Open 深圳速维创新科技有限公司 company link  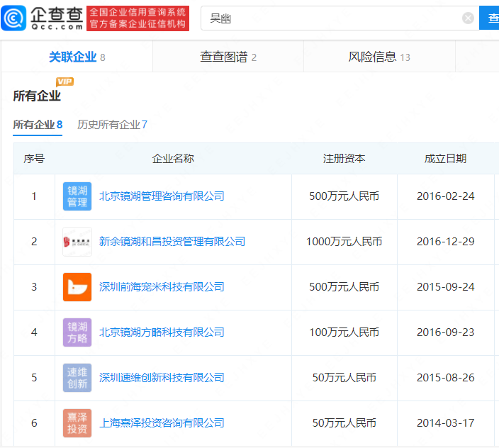(162, 378)
